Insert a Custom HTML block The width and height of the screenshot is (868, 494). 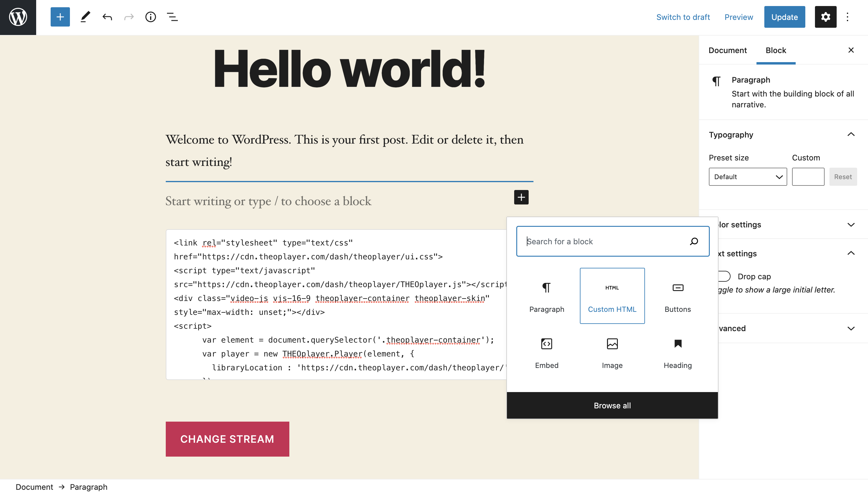point(612,296)
